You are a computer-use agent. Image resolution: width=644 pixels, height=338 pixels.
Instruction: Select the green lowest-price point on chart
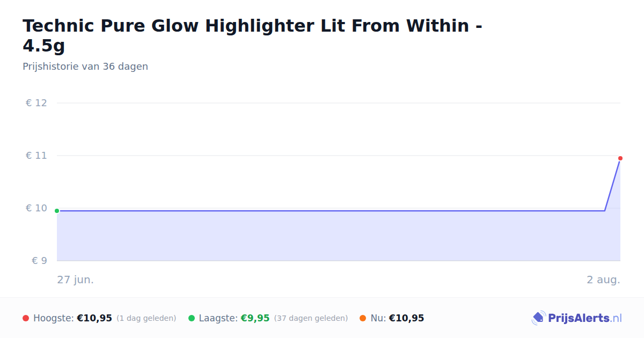tap(57, 211)
